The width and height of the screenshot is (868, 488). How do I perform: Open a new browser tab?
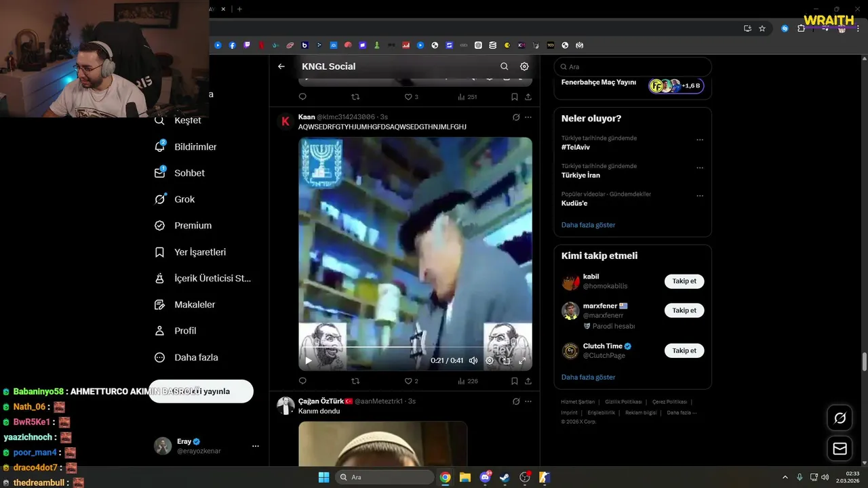(239, 9)
